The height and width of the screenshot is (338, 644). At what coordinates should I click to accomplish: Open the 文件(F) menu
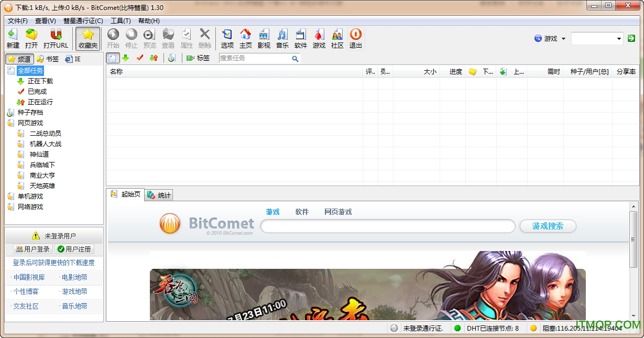coord(18,21)
